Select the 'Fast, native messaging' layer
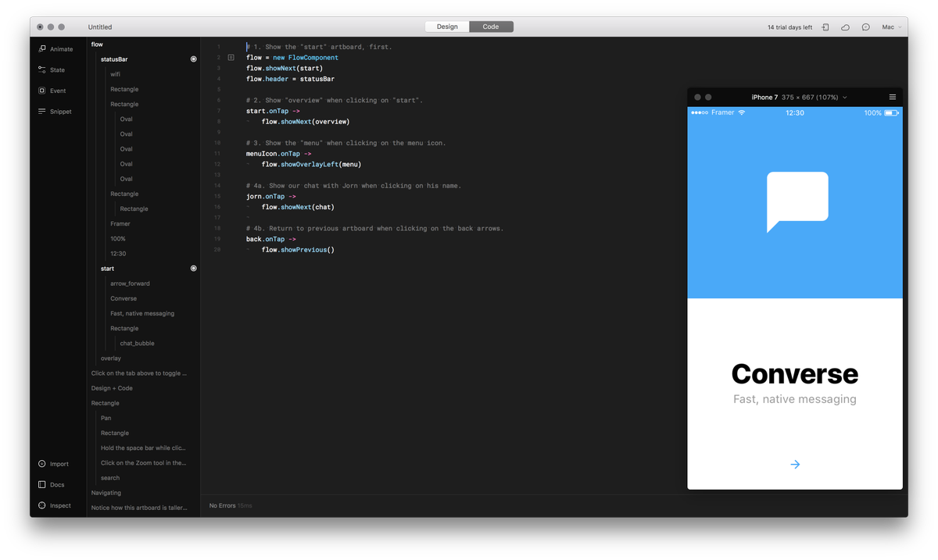The height and width of the screenshot is (560, 938). 143,313
